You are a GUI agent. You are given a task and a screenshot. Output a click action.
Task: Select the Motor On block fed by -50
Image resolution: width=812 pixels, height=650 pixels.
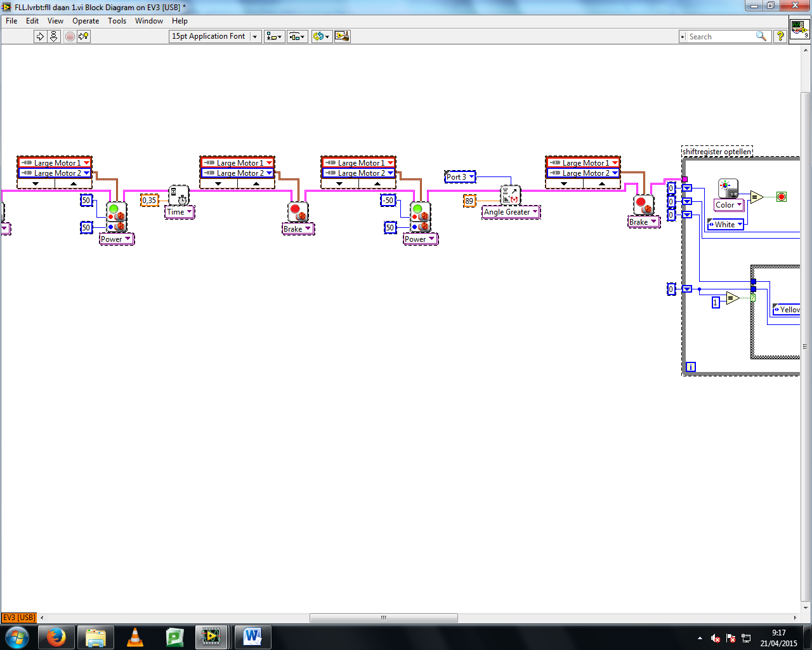(x=420, y=217)
